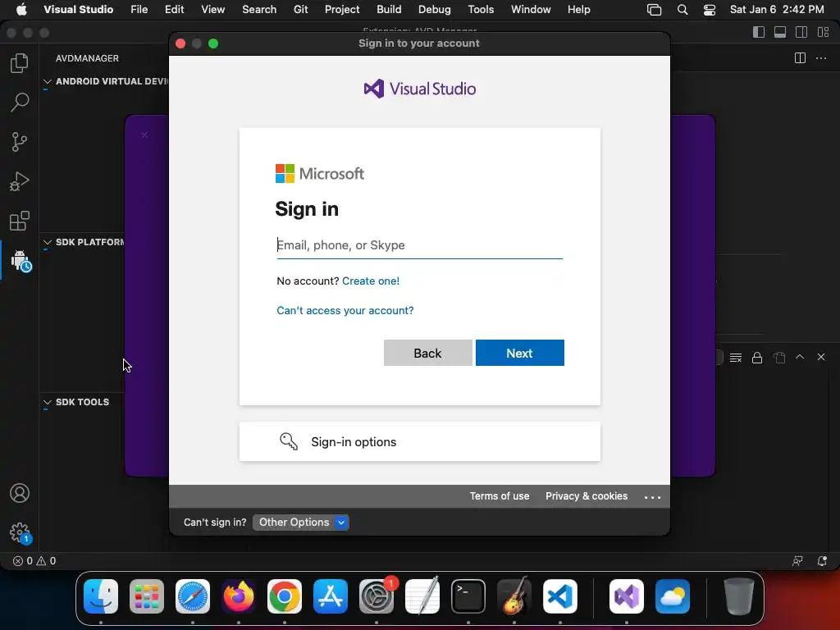Close the bottom panel with X icon
Image resolution: width=840 pixels, height=630 pixels.
click(x=820, y=357)
